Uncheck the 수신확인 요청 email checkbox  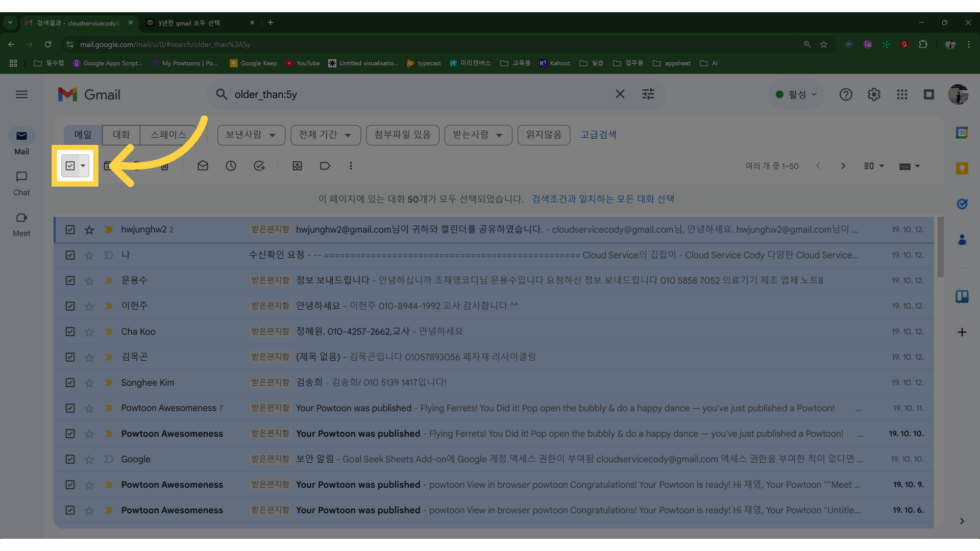[70, 255]
